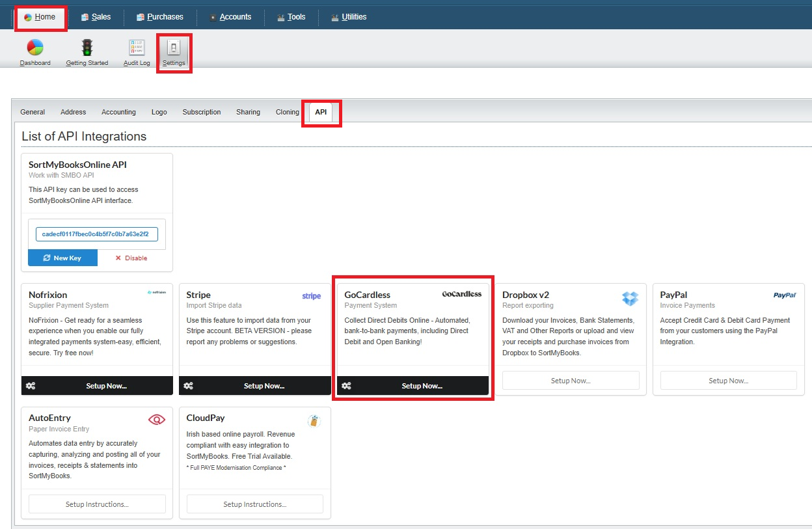Open the Sales menu
Viewport: 812px width, 529px height.
(x=96, y=17)
